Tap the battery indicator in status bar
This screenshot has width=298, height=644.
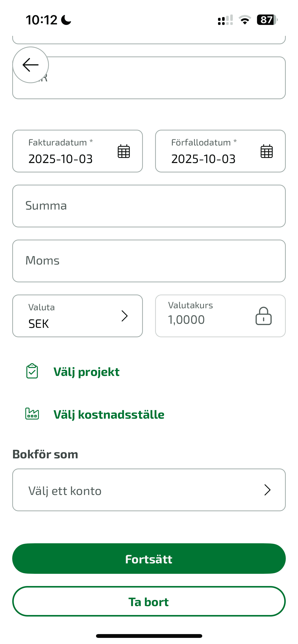(267, 20)
